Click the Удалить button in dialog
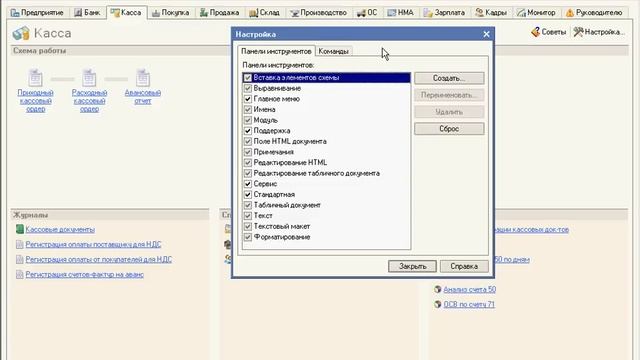Image resolution: width=640 pixels, height=360 pixels. (x=449, y=112)
